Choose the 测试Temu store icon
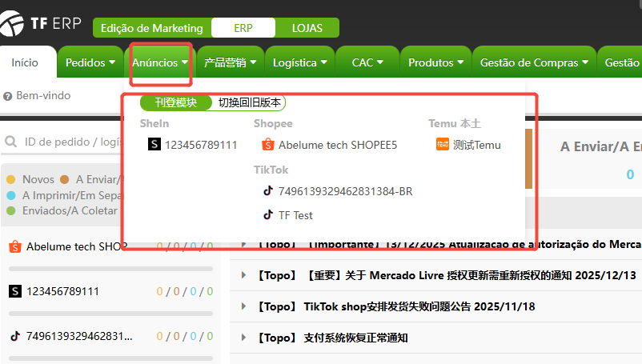642x364 pixels. click(443, 145)
